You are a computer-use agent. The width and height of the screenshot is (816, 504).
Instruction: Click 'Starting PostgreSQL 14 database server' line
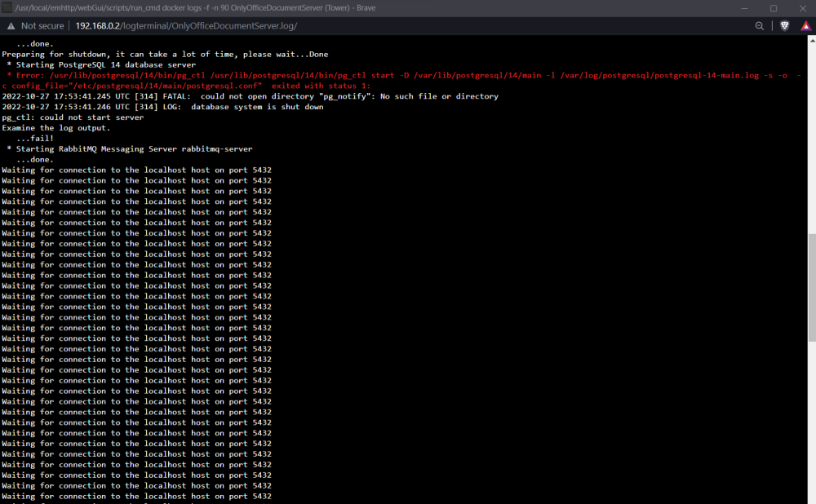(101, 65)
